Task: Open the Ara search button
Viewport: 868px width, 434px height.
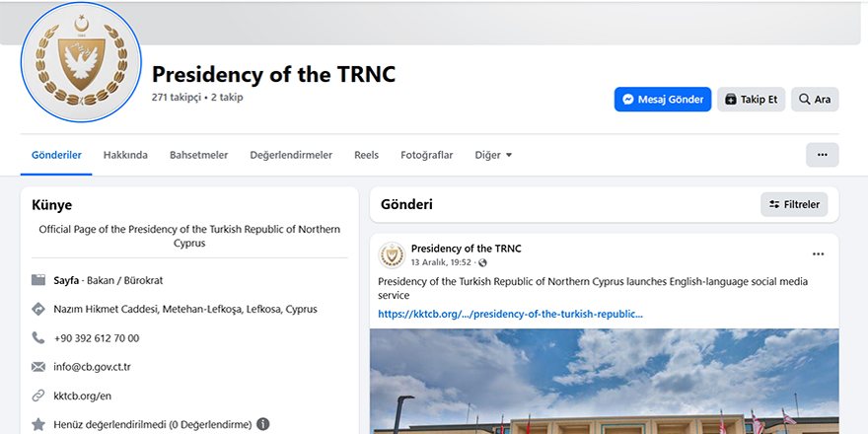Action: click(814, 100)
